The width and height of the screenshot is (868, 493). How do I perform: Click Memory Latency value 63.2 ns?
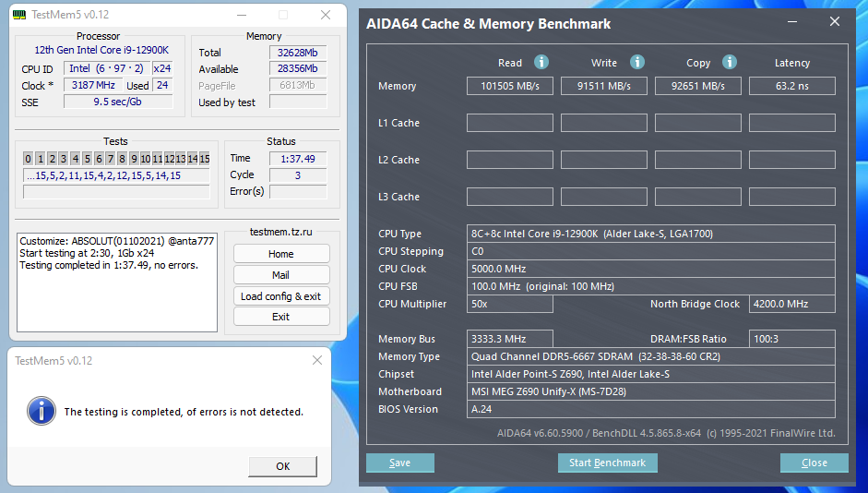792,86
